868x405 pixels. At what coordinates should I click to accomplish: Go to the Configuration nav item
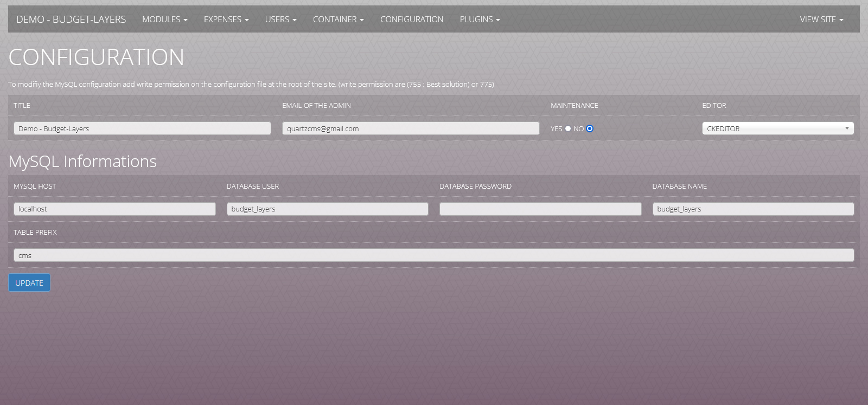411,20
